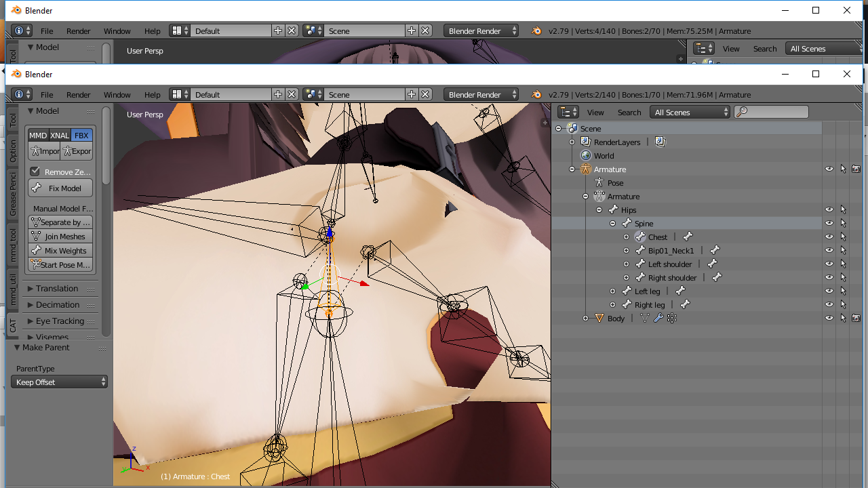Open the Keep Offset parent type dropdown

pyautogui.click(x=60, y=382)
